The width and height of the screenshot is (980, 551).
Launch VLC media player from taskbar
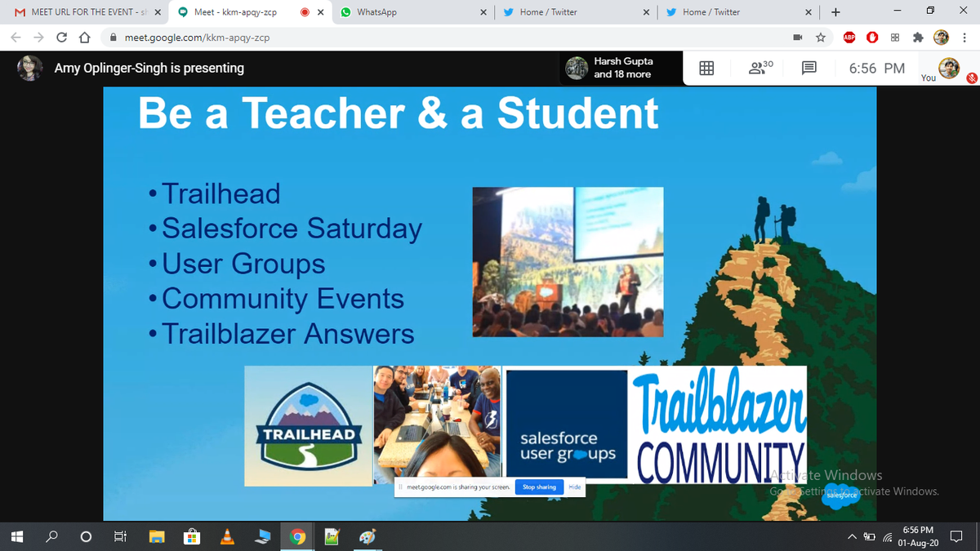tap(228, 536)
